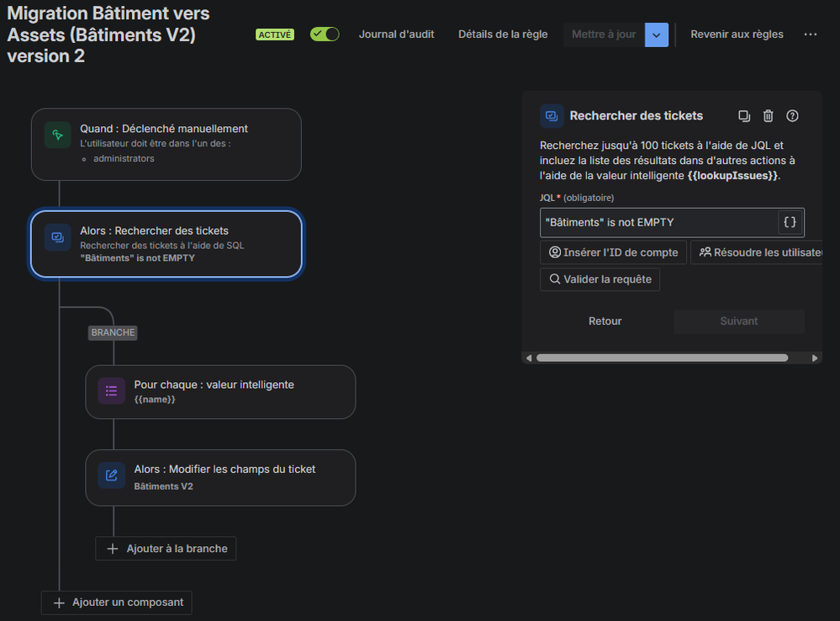Delete the component with trash icon
The image size is (840, 621).
coord(769,116)
